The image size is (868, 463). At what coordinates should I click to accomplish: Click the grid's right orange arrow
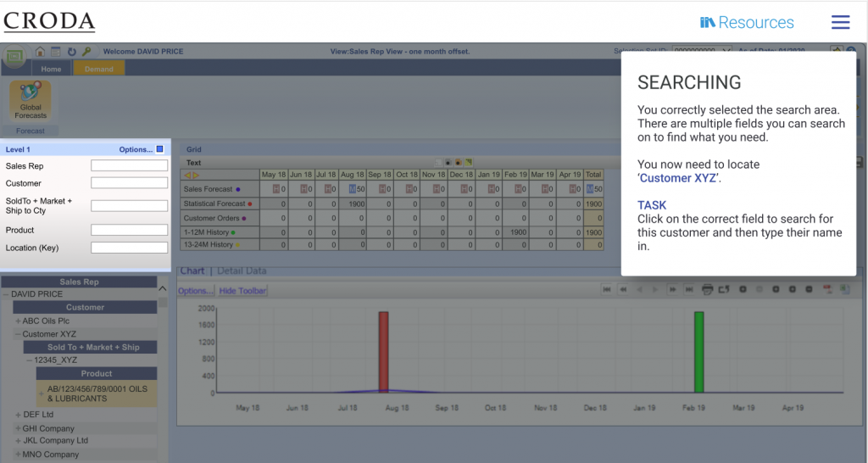tap(196, 175)
